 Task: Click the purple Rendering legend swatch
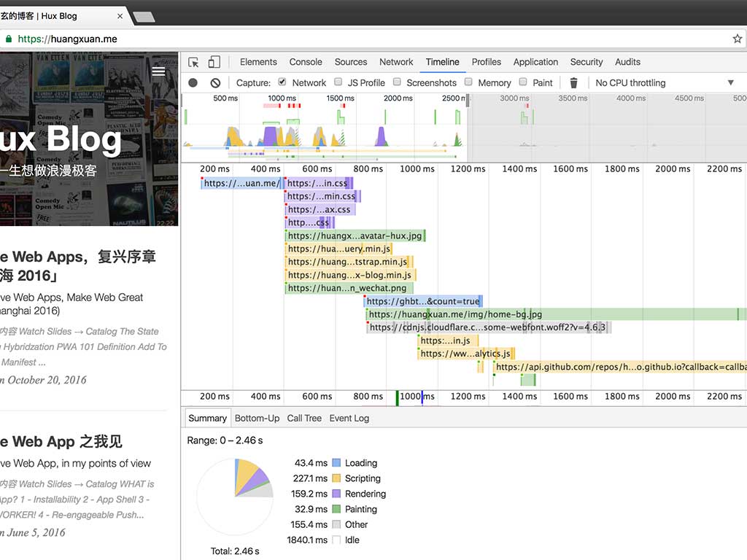click(x=336, y=494)
